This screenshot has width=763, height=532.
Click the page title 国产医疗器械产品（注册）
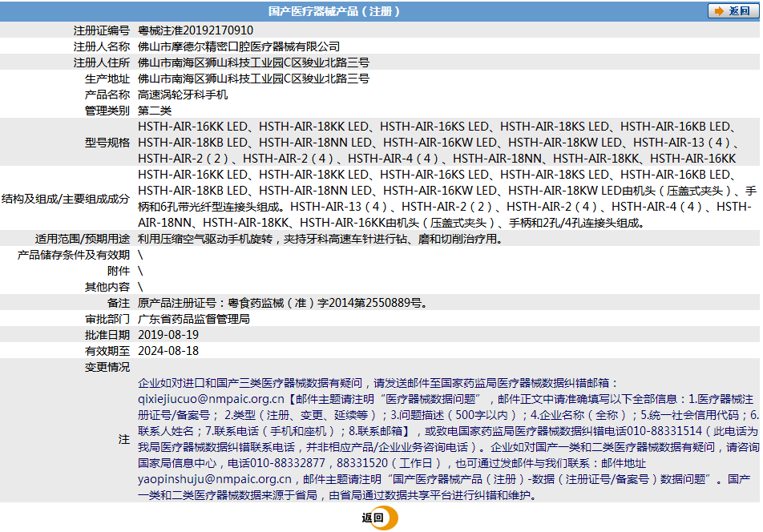coord(334,11)
